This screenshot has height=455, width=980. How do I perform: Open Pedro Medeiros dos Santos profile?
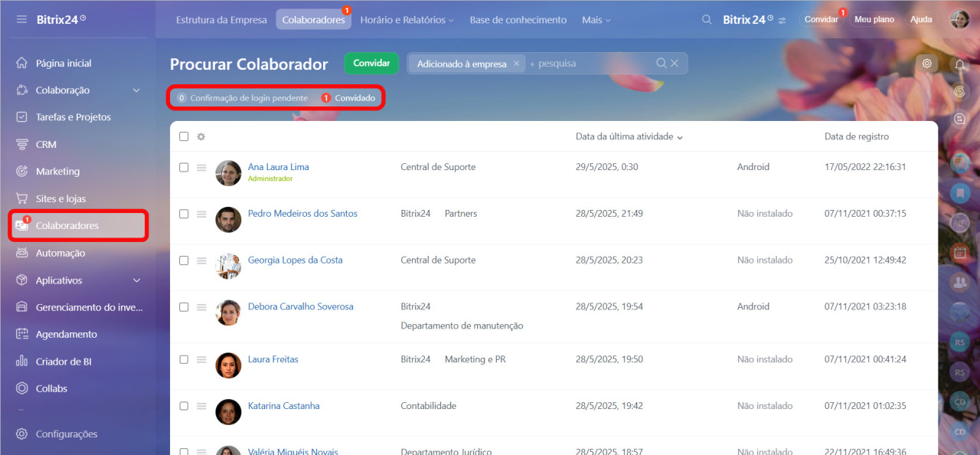click(x=302, y=214)
